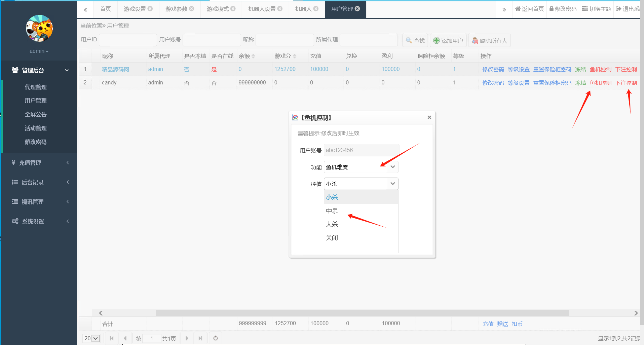Viewport: 644px width, 345px height.
Task: Sort table by 余额 column arrows
Action: 253,56
